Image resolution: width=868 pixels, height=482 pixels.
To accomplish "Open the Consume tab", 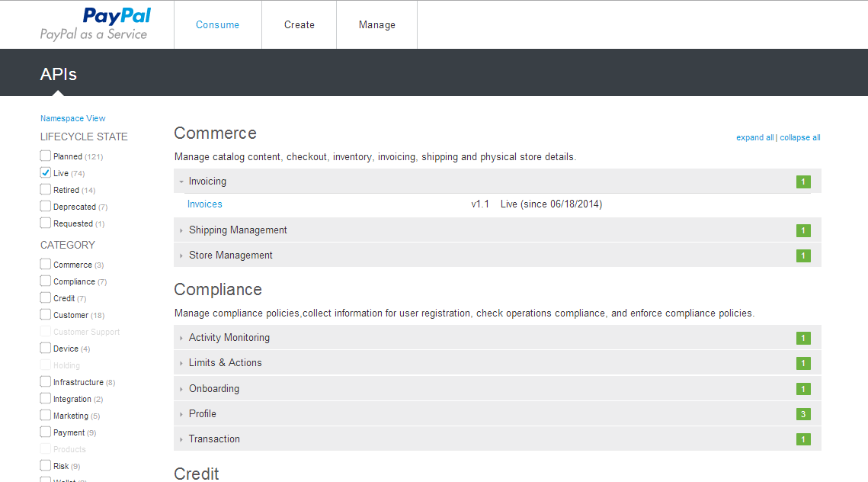I will pos(217,25).
